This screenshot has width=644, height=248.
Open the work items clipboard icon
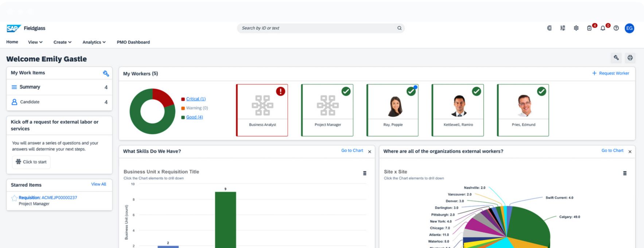tap(589, 28)
